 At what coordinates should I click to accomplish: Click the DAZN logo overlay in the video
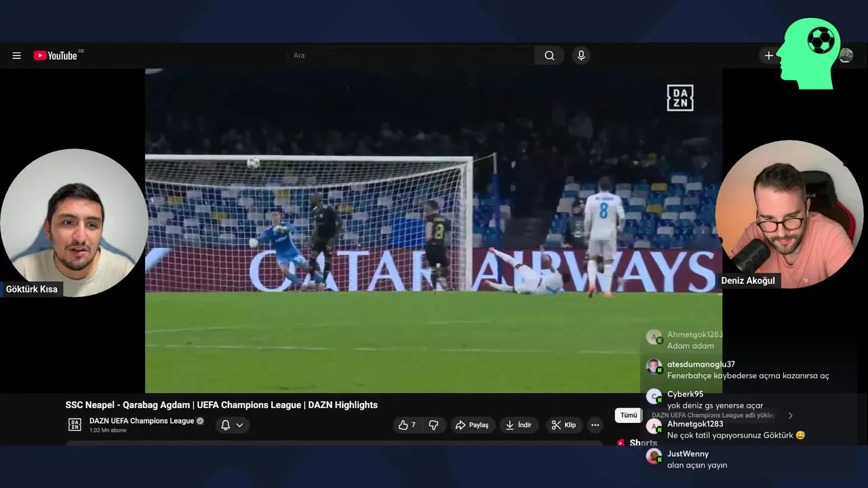679,98
